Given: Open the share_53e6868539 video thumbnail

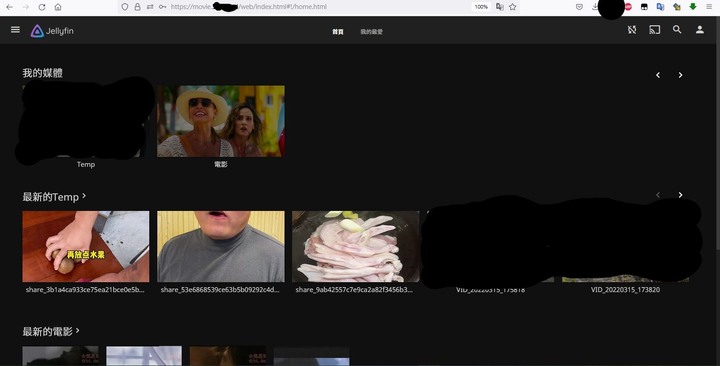Looking at the screenshot, I should [221, 247].
